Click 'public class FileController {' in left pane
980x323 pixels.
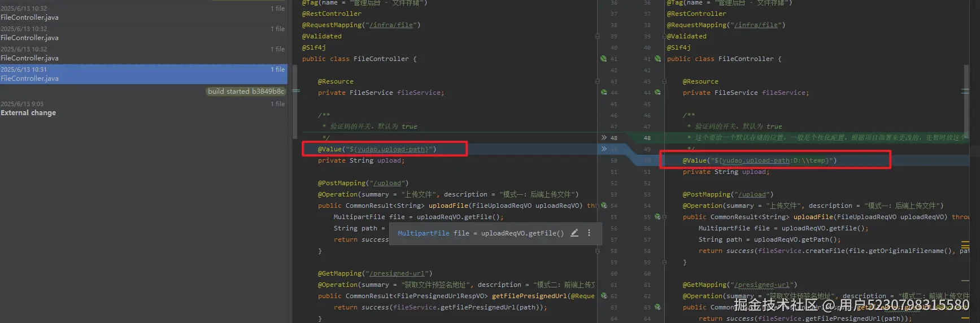click(x=359, y=59)
